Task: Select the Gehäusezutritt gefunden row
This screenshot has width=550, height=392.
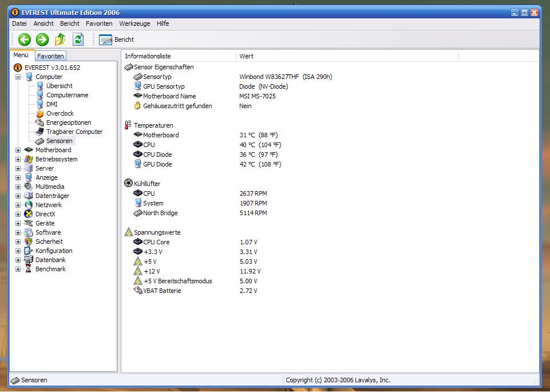Action: (x=192, y=106)
